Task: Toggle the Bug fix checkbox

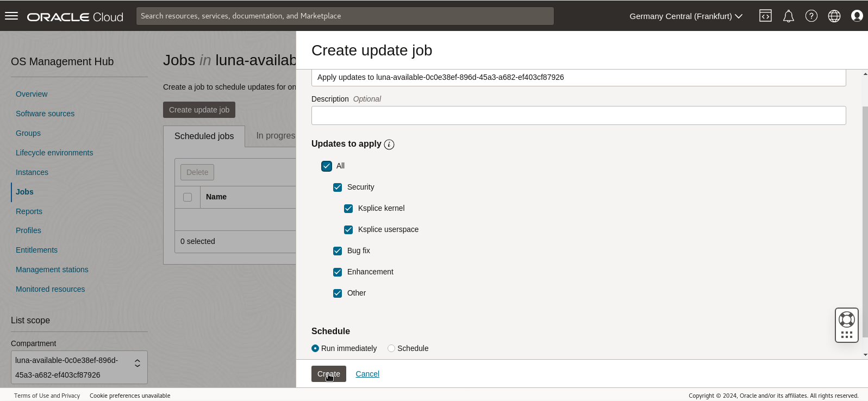Action: pyautogui.click(x=338, y=251)
